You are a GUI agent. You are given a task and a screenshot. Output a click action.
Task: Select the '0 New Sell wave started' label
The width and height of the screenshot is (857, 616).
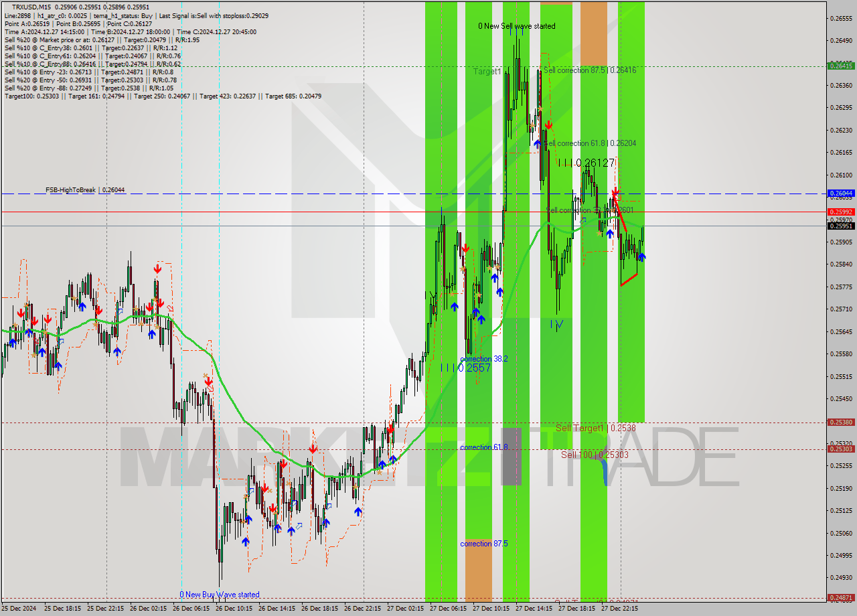pyautogui.click(x=516, y=26)
